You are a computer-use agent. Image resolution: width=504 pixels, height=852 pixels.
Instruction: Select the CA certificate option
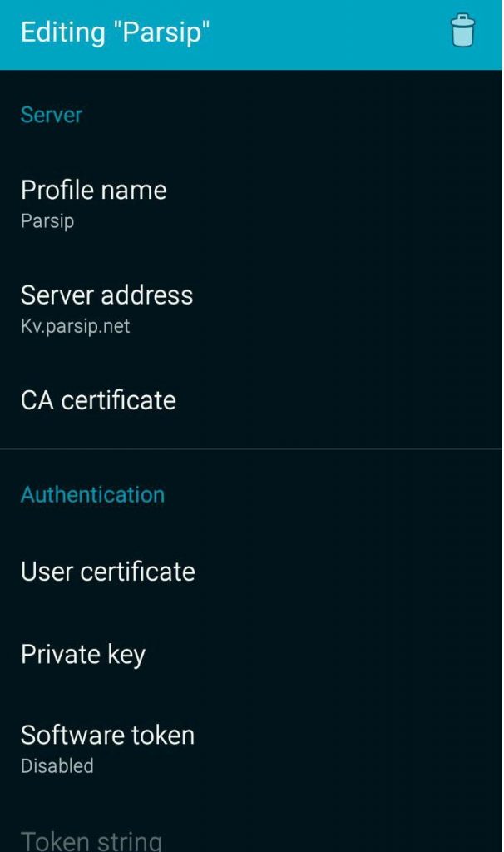[x=98, y=400]
